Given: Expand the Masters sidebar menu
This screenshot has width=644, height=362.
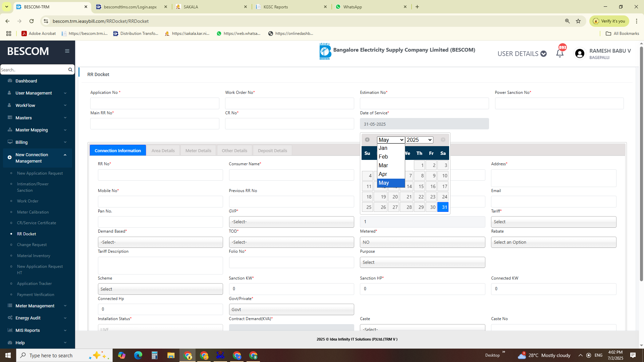Looking at the screenshot, I should point(38,118).
